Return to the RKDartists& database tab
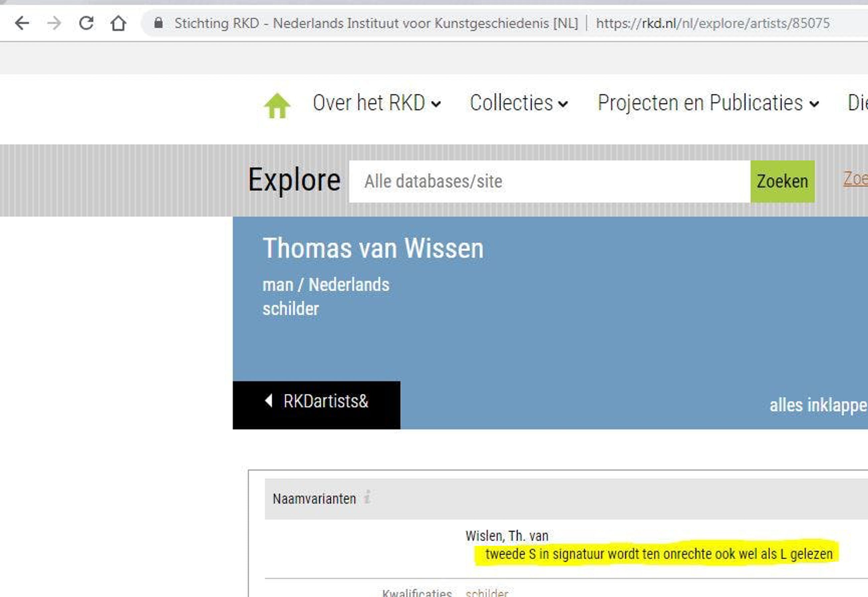Screen dimensions: 868x597 click(325, 401)
